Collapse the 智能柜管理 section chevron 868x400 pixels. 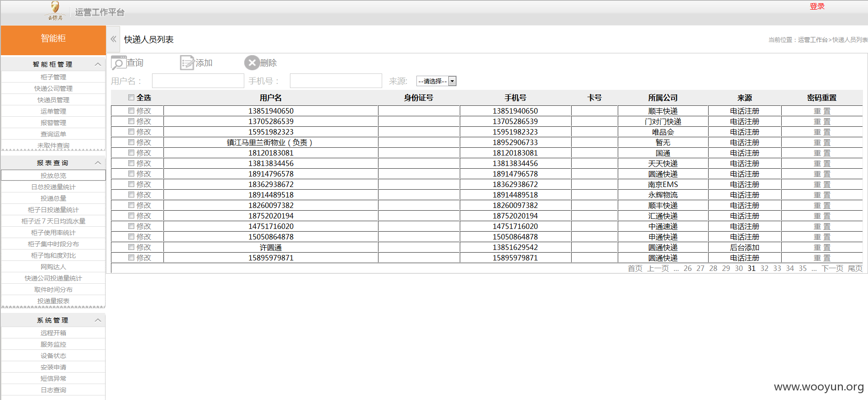pyautogui.click(x=98, y=64)
